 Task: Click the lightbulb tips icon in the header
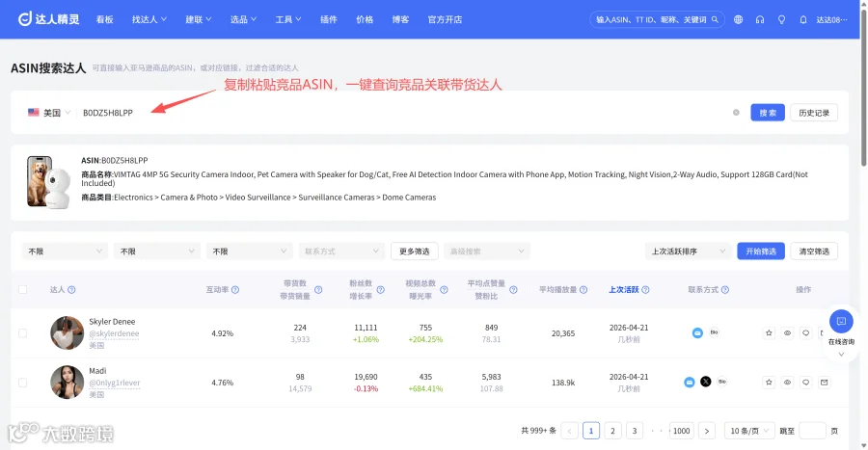coord(781,19)
